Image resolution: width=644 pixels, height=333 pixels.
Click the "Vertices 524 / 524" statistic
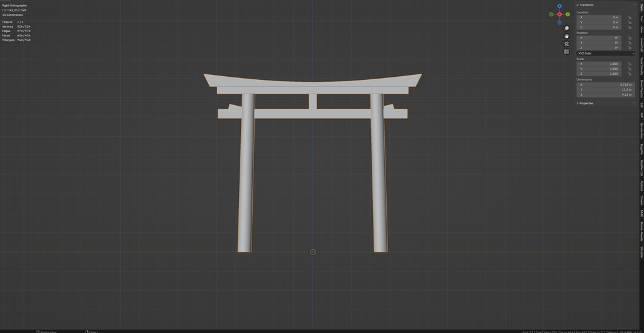pos(16,26)
